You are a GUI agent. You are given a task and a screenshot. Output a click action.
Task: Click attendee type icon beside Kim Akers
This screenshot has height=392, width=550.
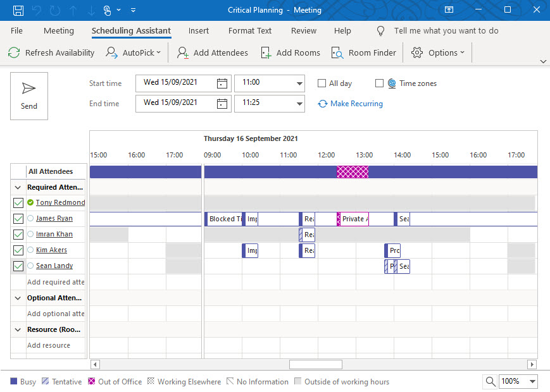(x=30, y=249)
